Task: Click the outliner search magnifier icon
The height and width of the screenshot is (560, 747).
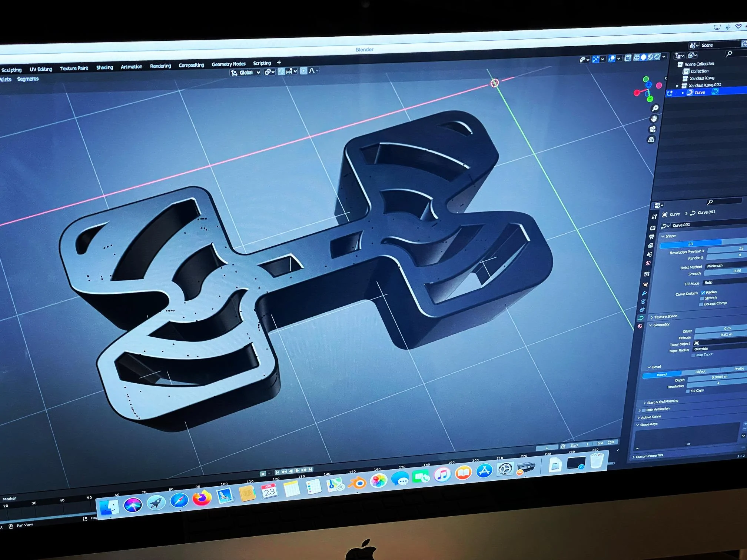Action: (x=729, y=54)
